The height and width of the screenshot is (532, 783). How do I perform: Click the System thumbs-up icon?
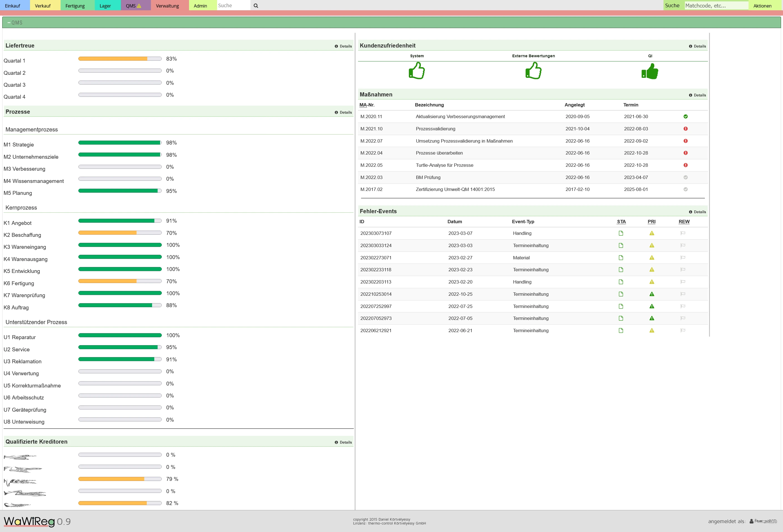coord(417,71)
